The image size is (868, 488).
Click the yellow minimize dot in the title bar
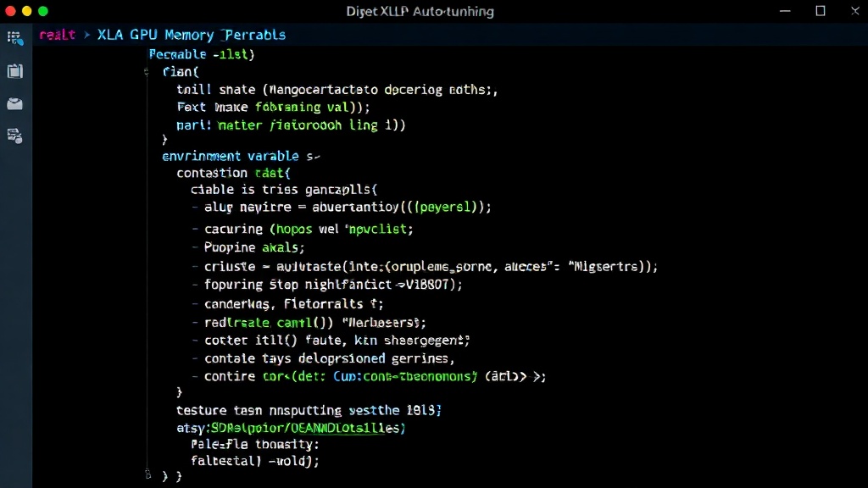(x=26, y=11)
